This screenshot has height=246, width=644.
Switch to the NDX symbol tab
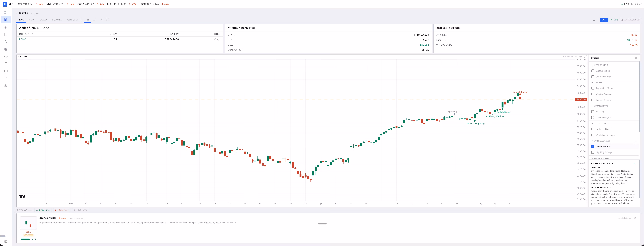pyautogui.click(x=32, y=20)
